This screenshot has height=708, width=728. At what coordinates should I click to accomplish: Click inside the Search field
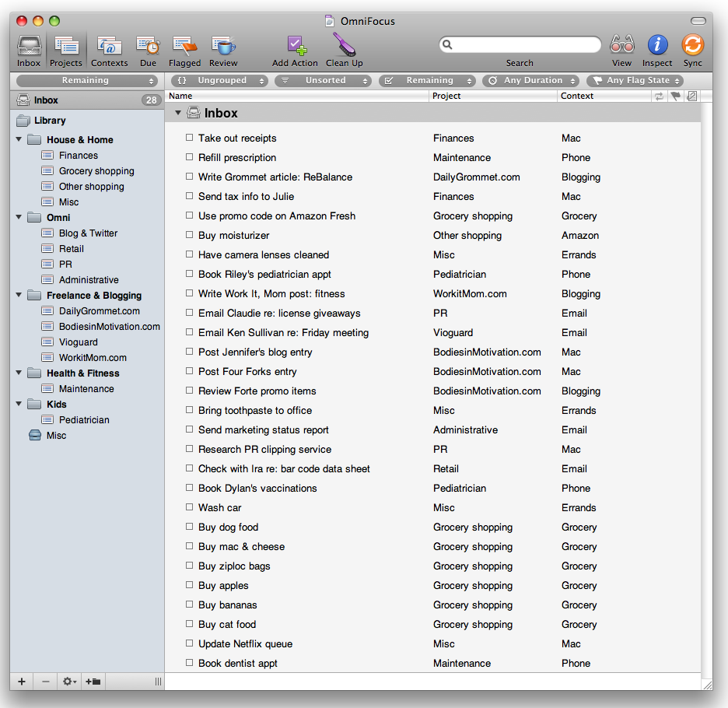pos(520,44)
